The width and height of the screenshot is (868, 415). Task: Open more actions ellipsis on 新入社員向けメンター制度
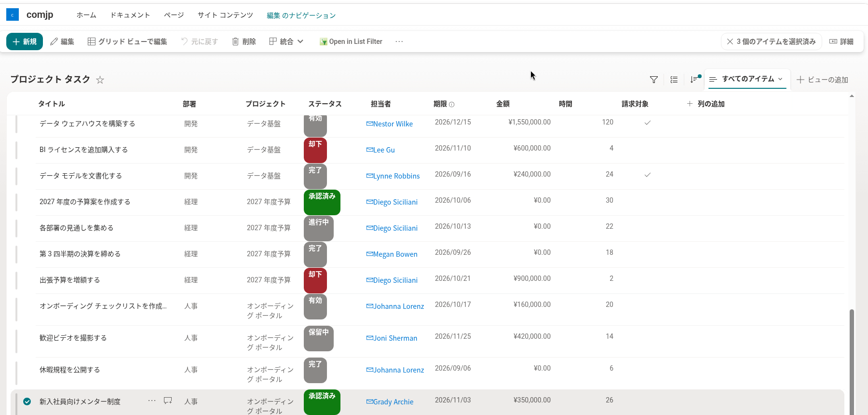coord(152,401)
